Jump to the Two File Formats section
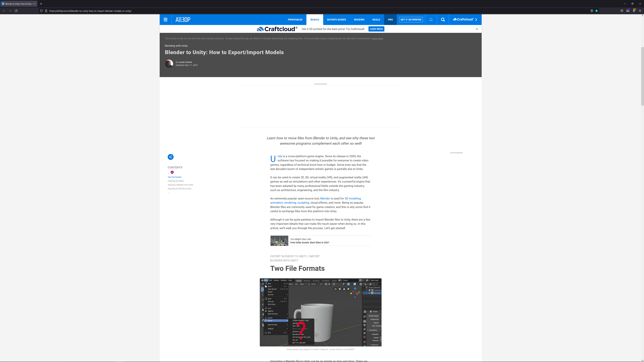The image size is (644, 362). tap(174, 177)
